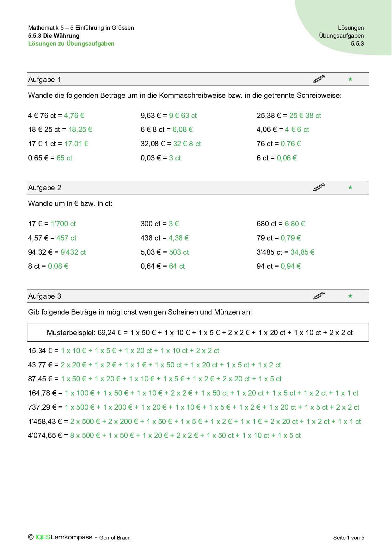Viewport: 392px width, 555px height.
Task: Click 'Mathematik 5 – 5 Einführung in Grössen' header
Action: click(x=81, y=28)
